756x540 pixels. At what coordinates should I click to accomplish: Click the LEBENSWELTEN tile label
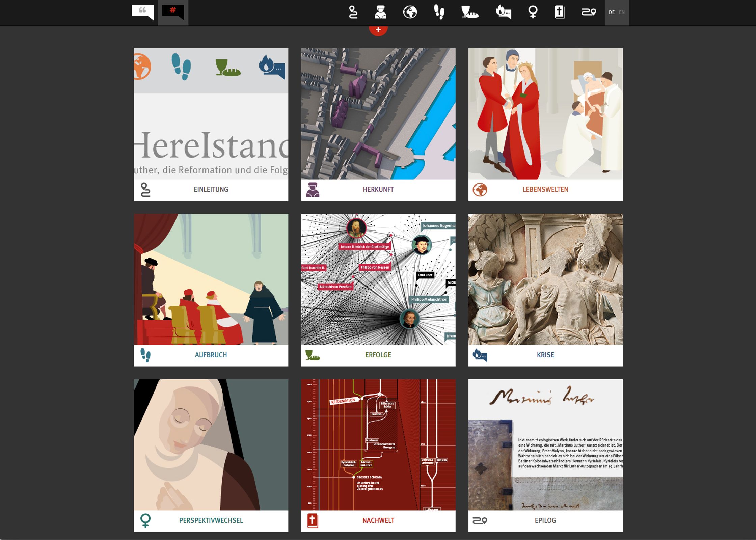pos(545,189)
